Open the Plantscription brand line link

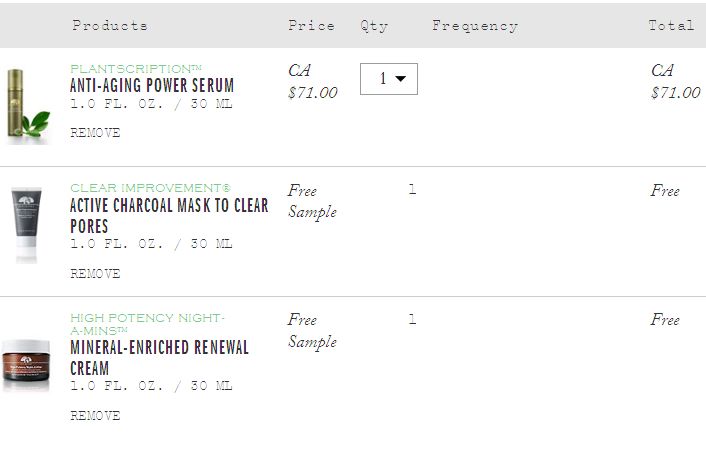click(x=136, y=68)
